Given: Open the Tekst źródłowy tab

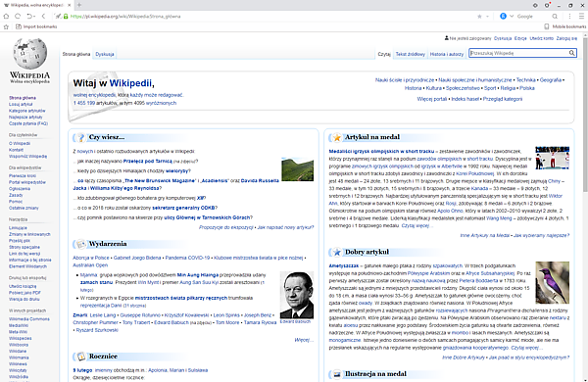Looking at the screenshot, I should tap(411, 54).
